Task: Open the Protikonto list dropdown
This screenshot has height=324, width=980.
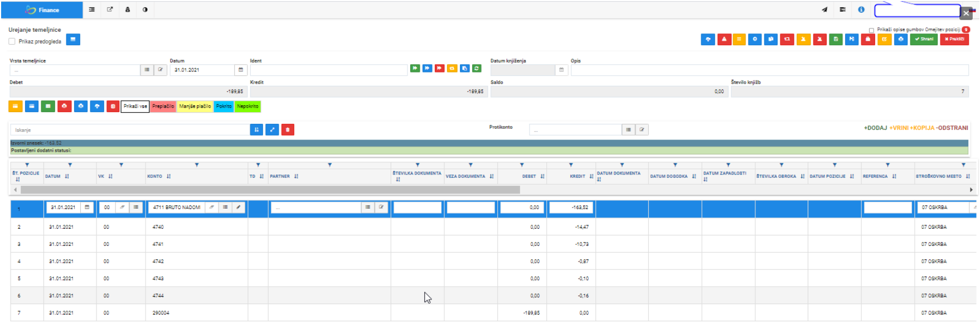Action: [x=628, y=130]
